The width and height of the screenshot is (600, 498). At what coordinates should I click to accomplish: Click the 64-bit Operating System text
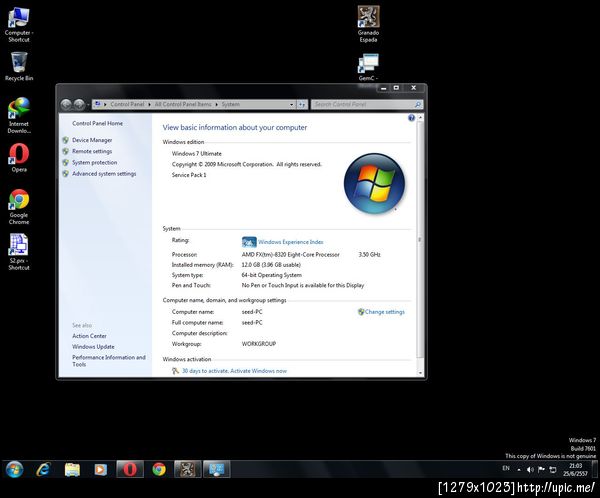[x=272, y=275]
